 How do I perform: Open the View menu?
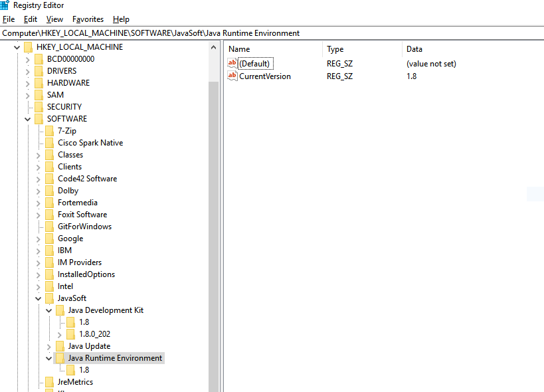coord(55,19)
